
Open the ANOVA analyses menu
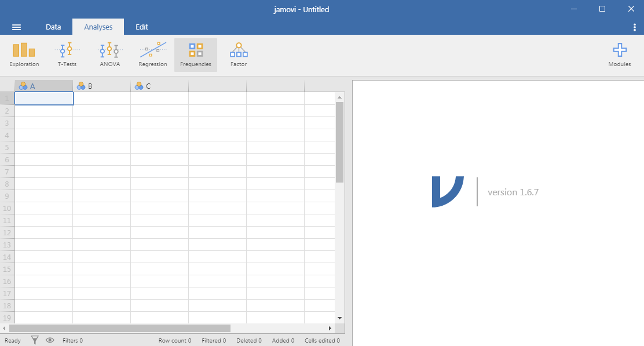pos(109,55)
